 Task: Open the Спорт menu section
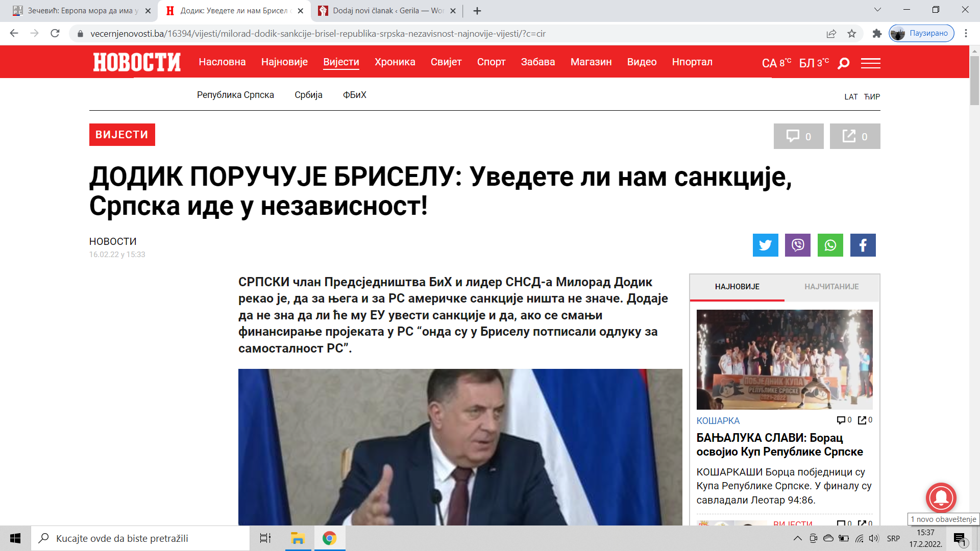[491, 62]
